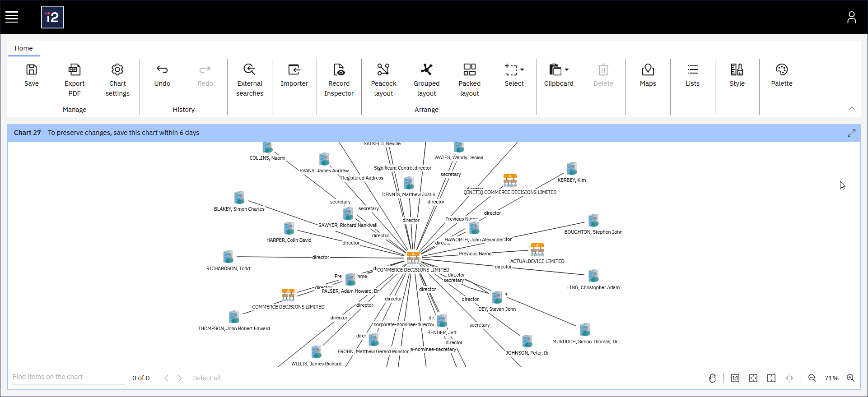
Task: Apply Packed layout to the chart
Action: tap(470, 80)
